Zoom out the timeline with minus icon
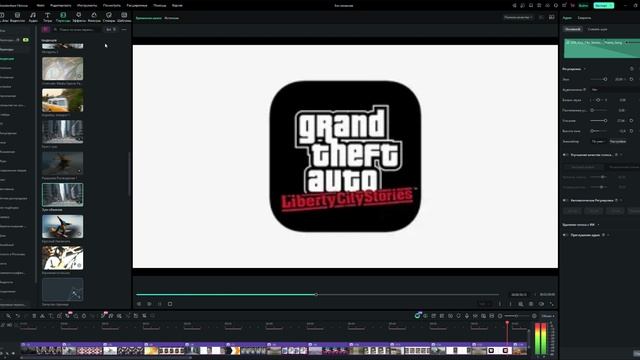Viewport: 640px width, 360px height. point(500,316)
